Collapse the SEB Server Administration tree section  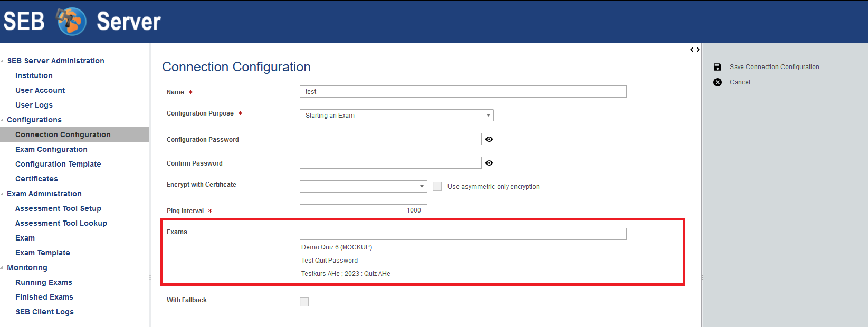click(x=2, y=61)
